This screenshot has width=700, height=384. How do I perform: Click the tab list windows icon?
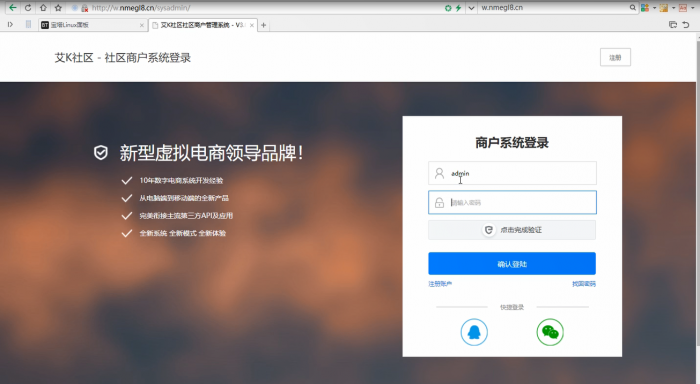pyautogui.click(x=673, y=25)
